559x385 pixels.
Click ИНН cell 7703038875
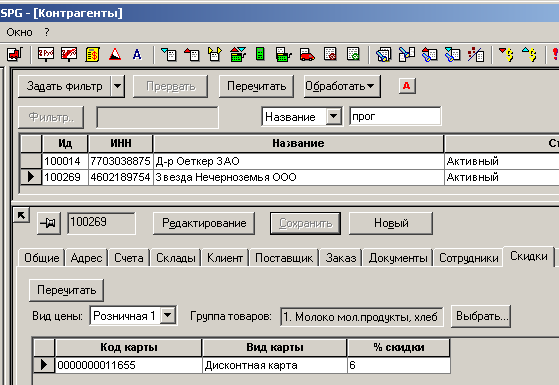tap(120, 161)
